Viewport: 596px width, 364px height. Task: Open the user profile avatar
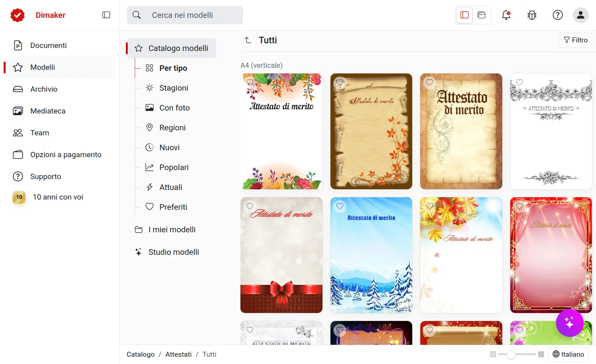[x=580, y=15]
